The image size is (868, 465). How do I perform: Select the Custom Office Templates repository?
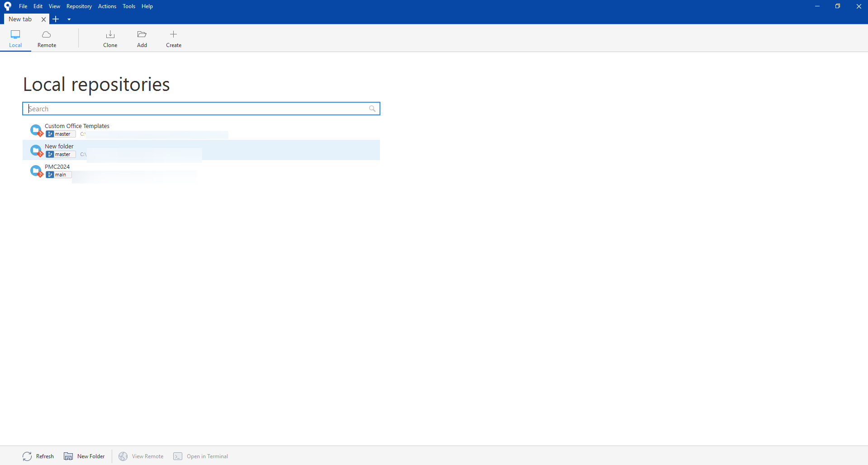pos(201,130)
